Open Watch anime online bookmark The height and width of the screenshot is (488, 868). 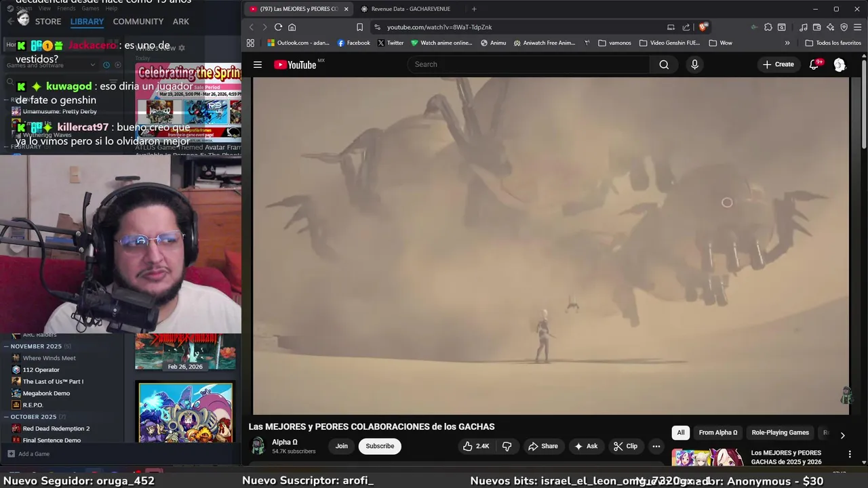pyautogui.click(x=441, y=43)
